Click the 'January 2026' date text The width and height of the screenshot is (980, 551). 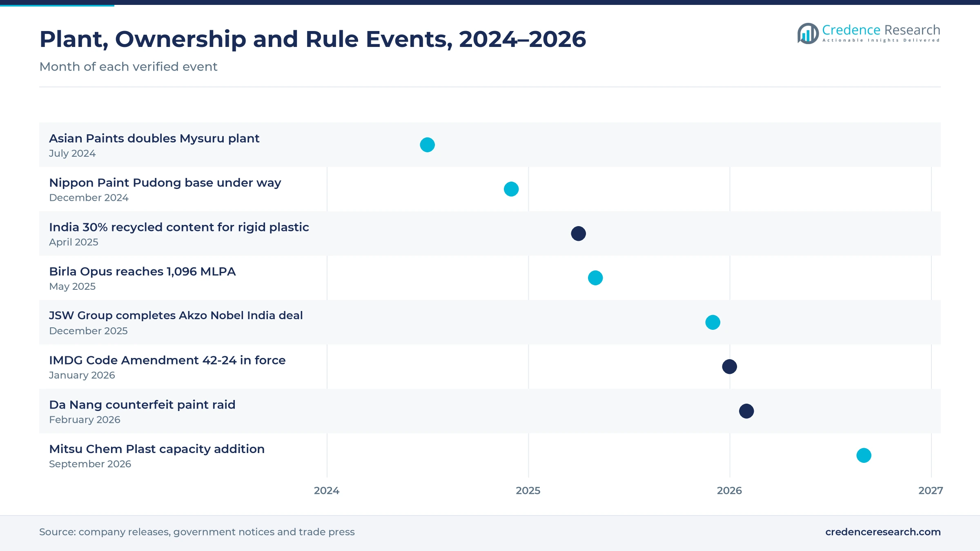pos(82,375)
